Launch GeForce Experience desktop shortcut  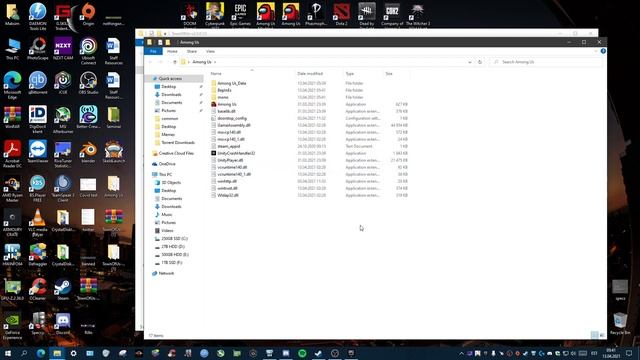12,325
